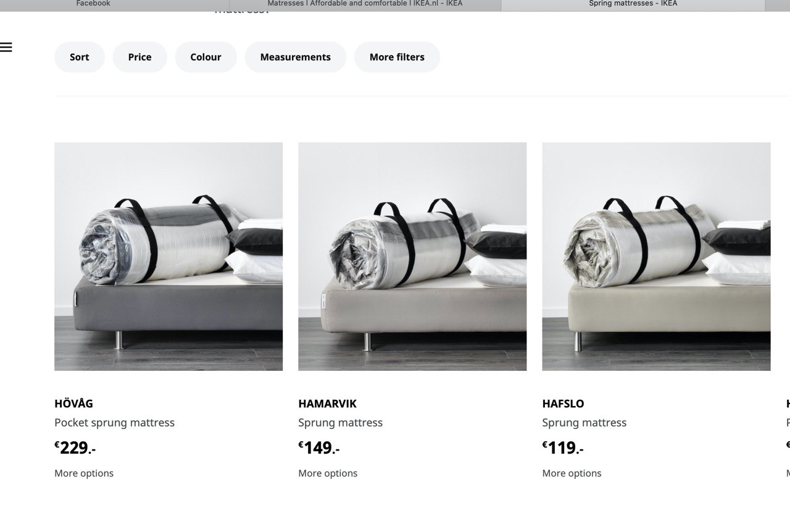Click the €149 HAMARVIK price
This screenshot has width=790, height=532.
click(x=318, y=447)
